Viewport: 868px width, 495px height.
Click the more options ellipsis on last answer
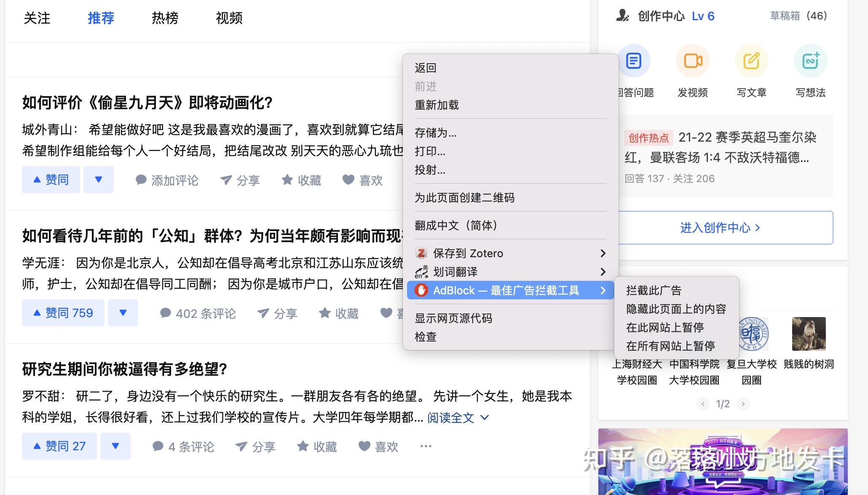pyautogui.click(x=426, y=446)
